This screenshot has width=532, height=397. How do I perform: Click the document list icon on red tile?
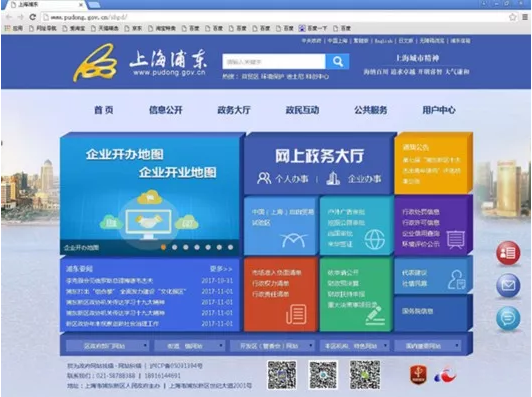coord(296,314)
